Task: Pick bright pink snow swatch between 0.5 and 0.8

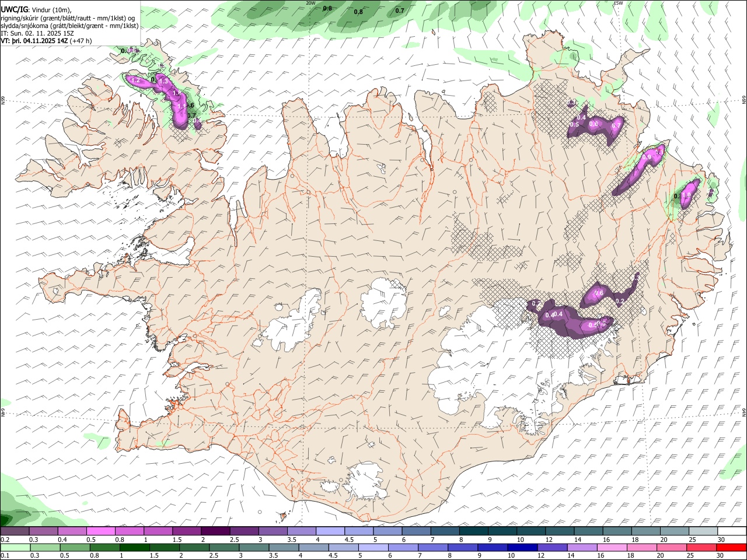Action: [x=101, y=531]
